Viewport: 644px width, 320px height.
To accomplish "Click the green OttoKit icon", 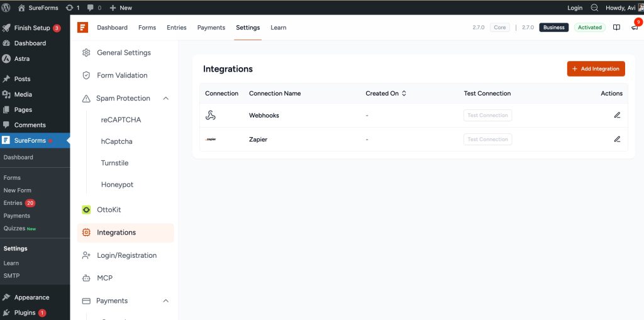I will [86, 210].
